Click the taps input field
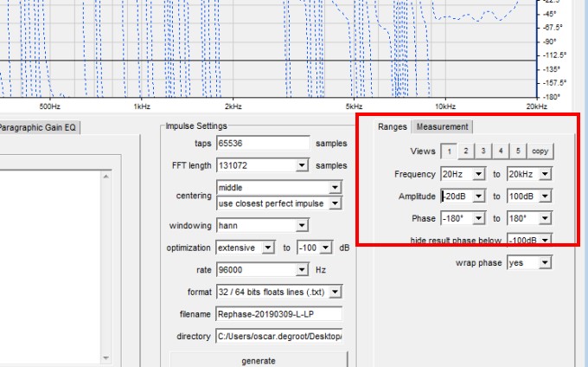Viewport: 588px width, 367px height. (x=263, y=144)
